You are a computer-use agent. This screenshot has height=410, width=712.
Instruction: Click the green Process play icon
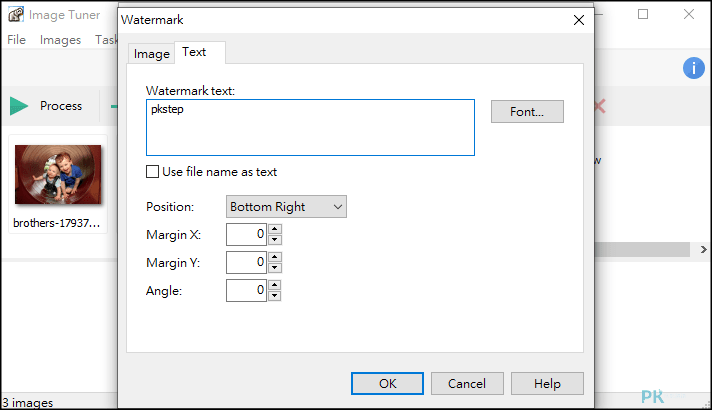point(19,106)
